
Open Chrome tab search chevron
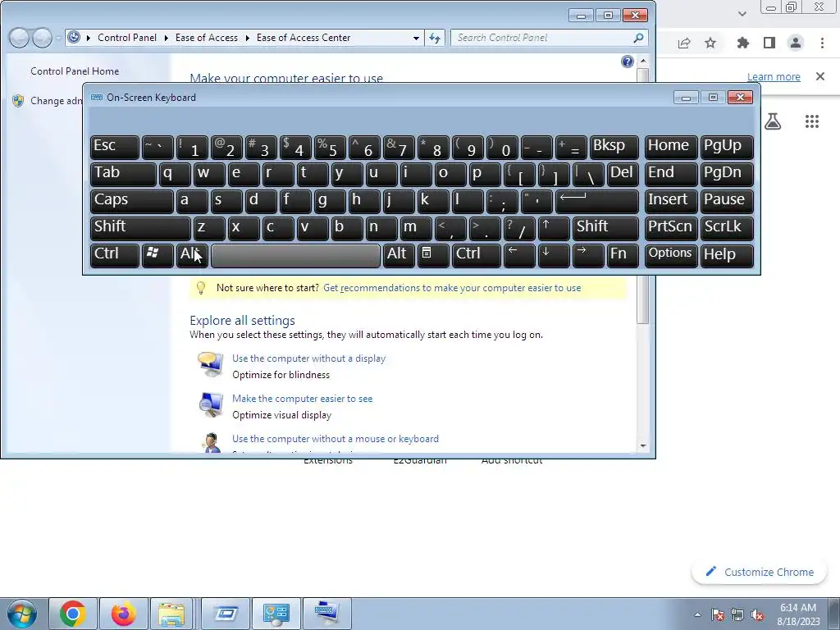pos(742,14)
